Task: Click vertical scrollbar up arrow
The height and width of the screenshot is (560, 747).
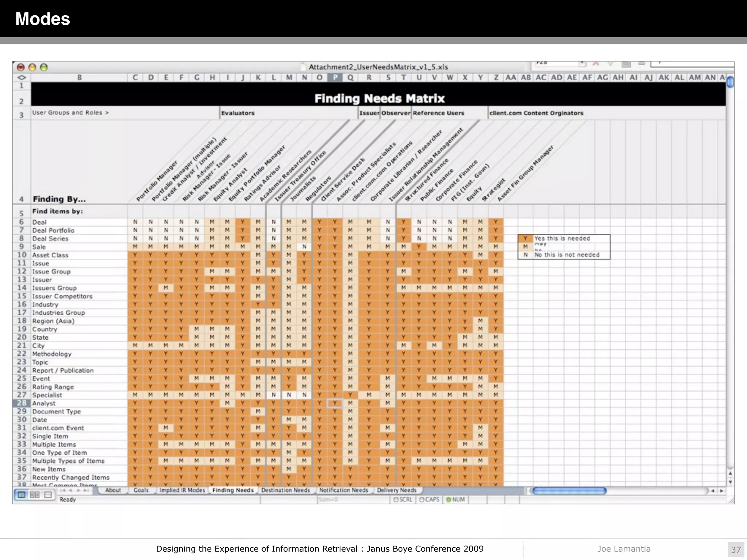Action: pos(730,474)
